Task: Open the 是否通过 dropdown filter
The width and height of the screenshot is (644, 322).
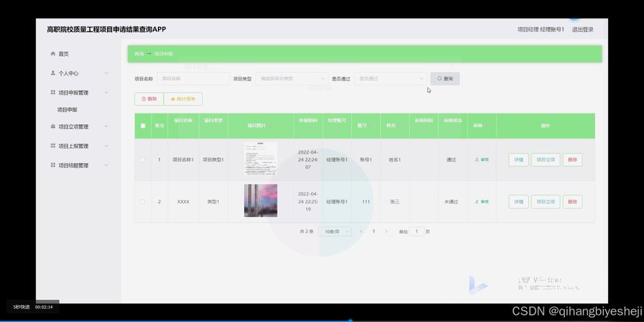Action: click(391, 79)
